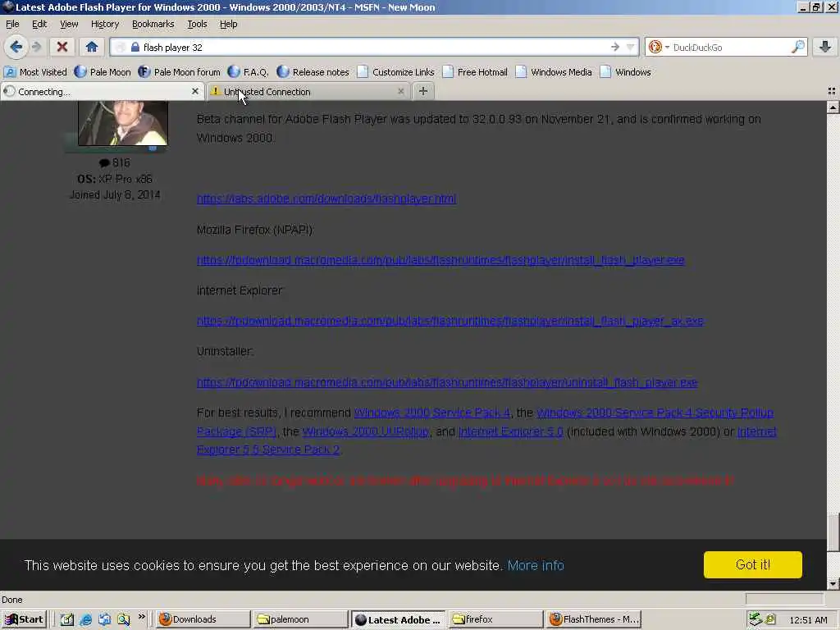This screenshot has height=630, width=840.
Task: Close the Untrusted Connection tab
Action: tap(400, 92)
